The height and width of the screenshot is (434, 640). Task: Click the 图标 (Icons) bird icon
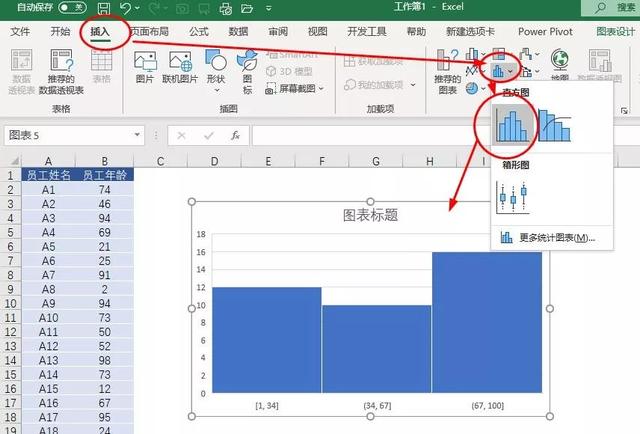pos(247,72)
